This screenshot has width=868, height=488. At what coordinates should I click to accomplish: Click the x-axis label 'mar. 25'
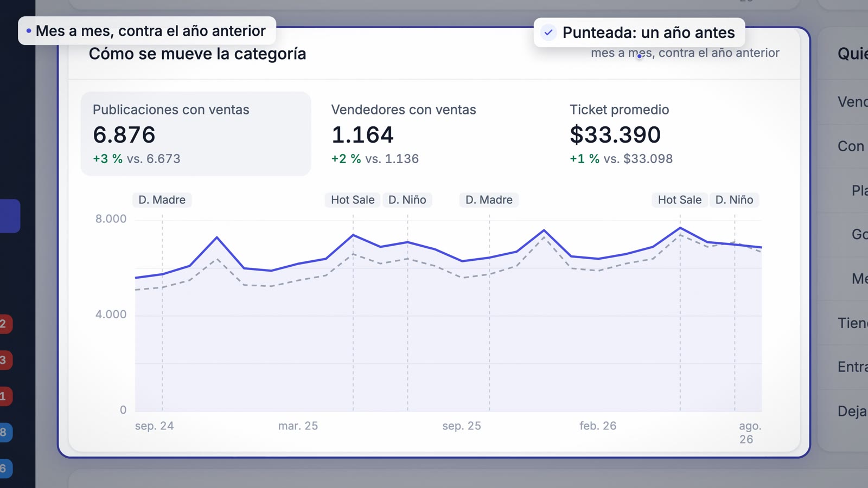pyautogui.click(x=298, y=426)
